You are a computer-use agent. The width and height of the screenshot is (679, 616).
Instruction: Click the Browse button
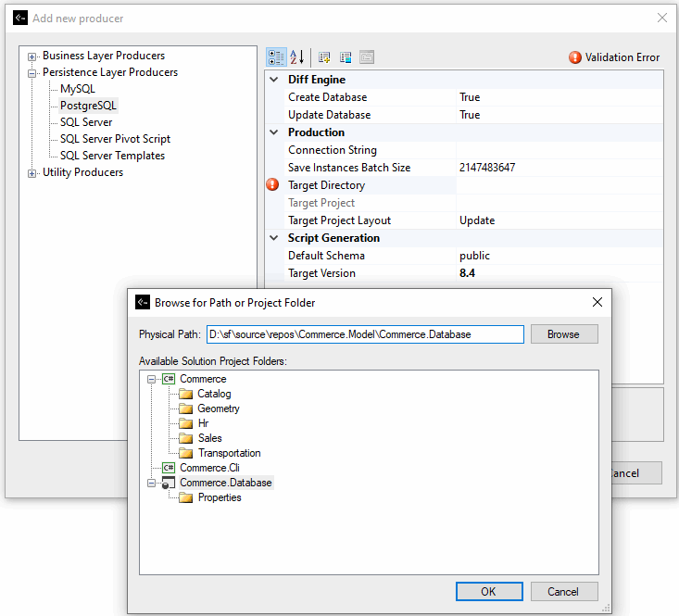pyautogui.click(x=564, y=334)
